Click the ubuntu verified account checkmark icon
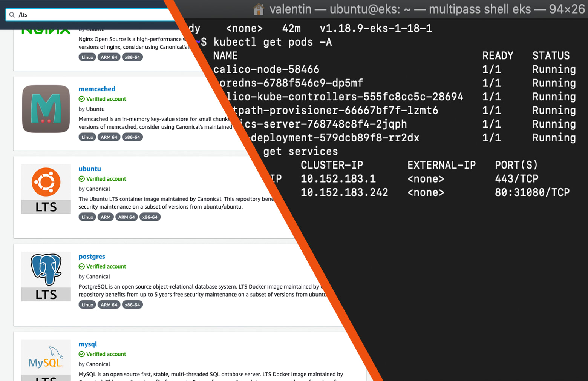Viewport: 588px width, 381px height. coord(82,179)
